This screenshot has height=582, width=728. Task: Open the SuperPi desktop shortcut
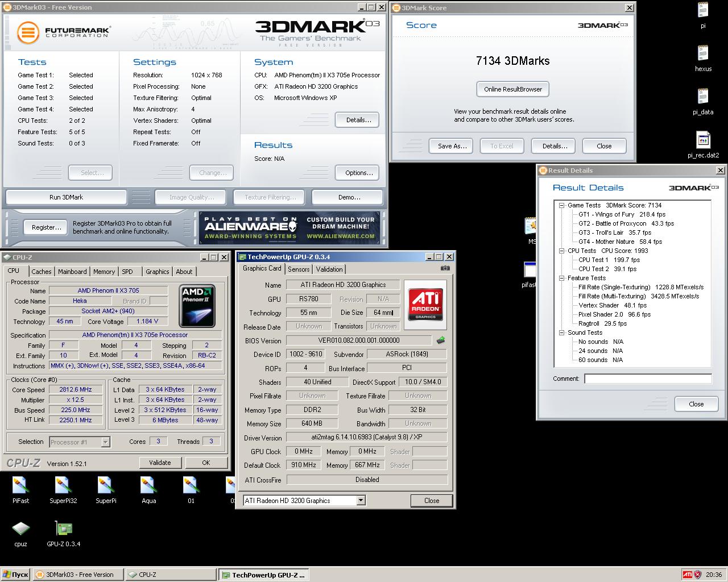106,490
